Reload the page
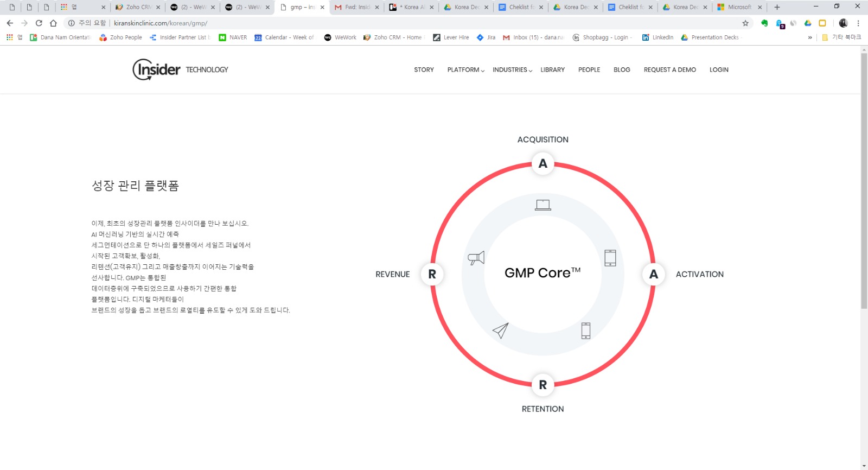 39,23
